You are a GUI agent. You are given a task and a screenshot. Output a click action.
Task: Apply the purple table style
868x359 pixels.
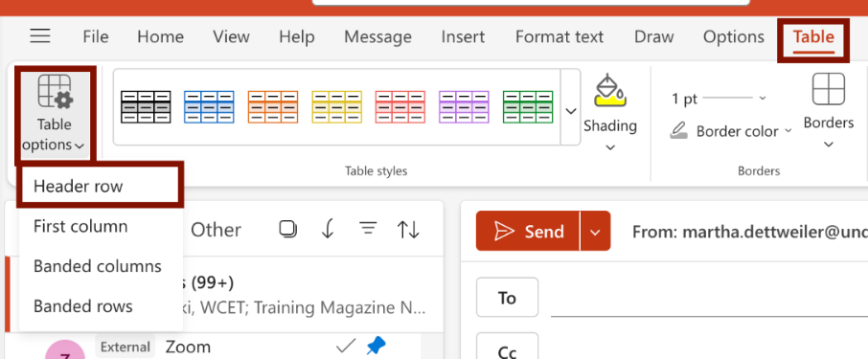point(464,107)
